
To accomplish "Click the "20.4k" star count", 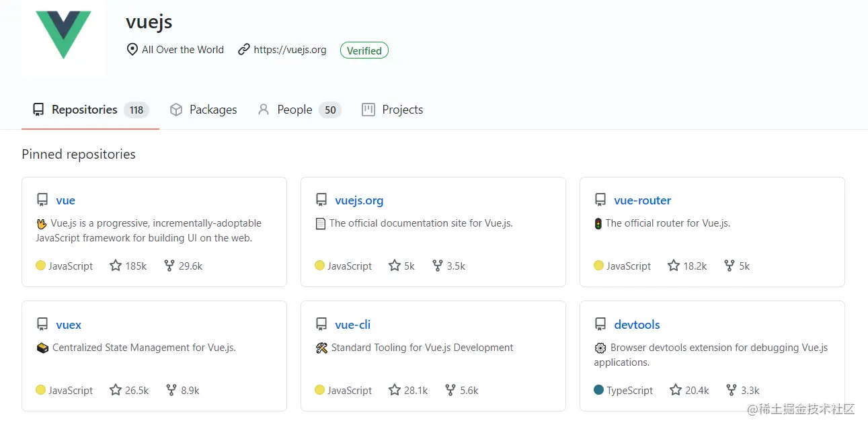I will [697, 391].
